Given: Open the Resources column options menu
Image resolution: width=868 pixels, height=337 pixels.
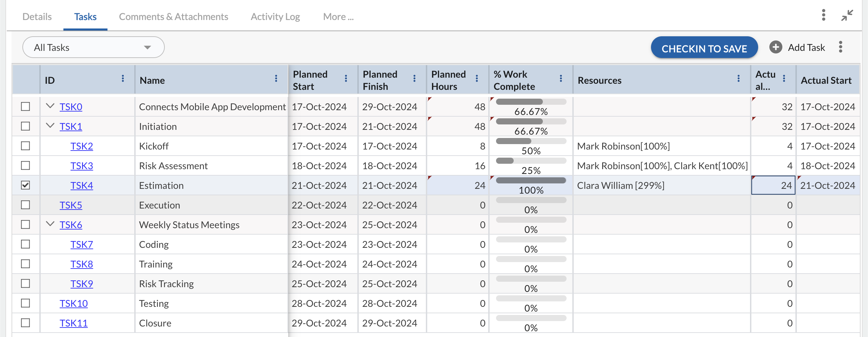Looking at the screenshot, I should click(738, 79).
